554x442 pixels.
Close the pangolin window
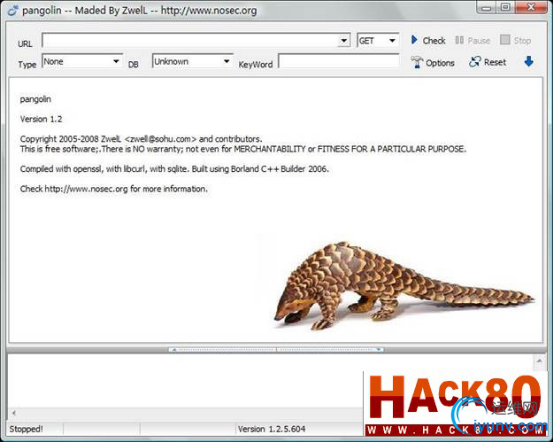(531, 7)
